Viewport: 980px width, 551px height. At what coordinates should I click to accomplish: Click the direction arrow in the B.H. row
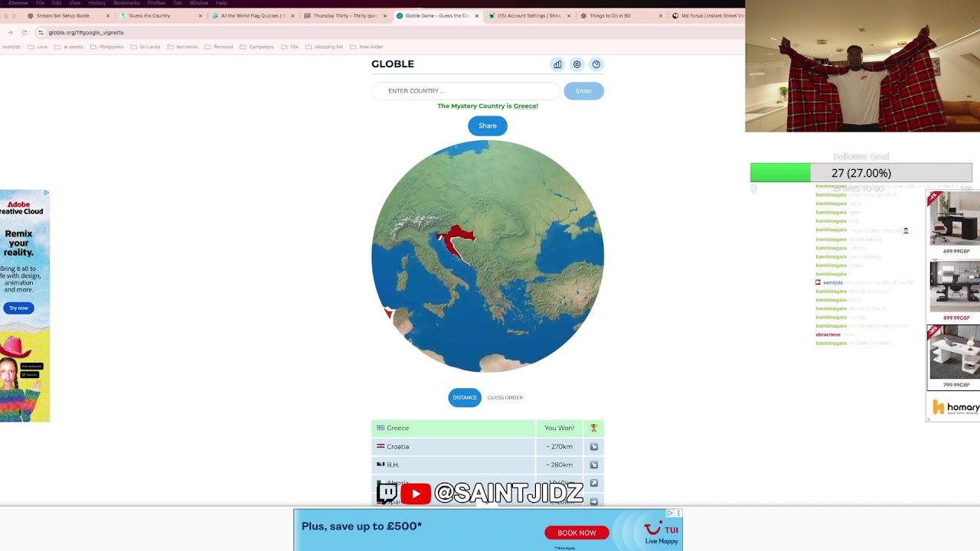click(x=593, y=465)
